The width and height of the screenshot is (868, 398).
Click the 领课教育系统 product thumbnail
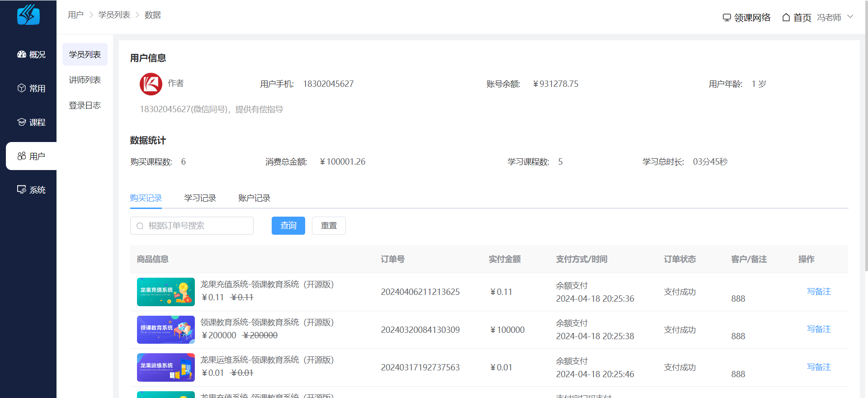166,330
